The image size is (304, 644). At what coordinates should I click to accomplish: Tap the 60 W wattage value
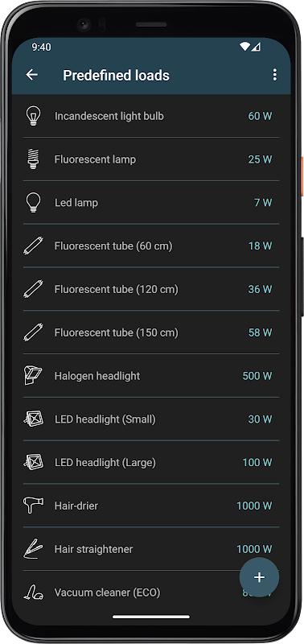[x=260, y=116]
